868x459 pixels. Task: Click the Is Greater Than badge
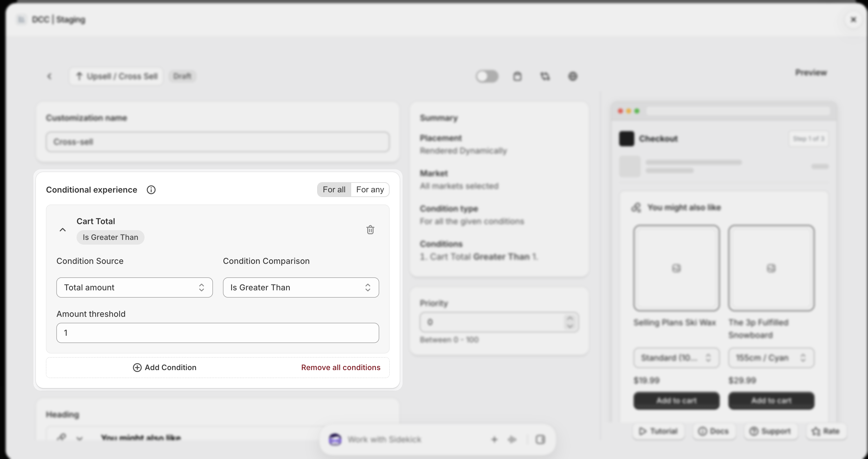(111, 237)
